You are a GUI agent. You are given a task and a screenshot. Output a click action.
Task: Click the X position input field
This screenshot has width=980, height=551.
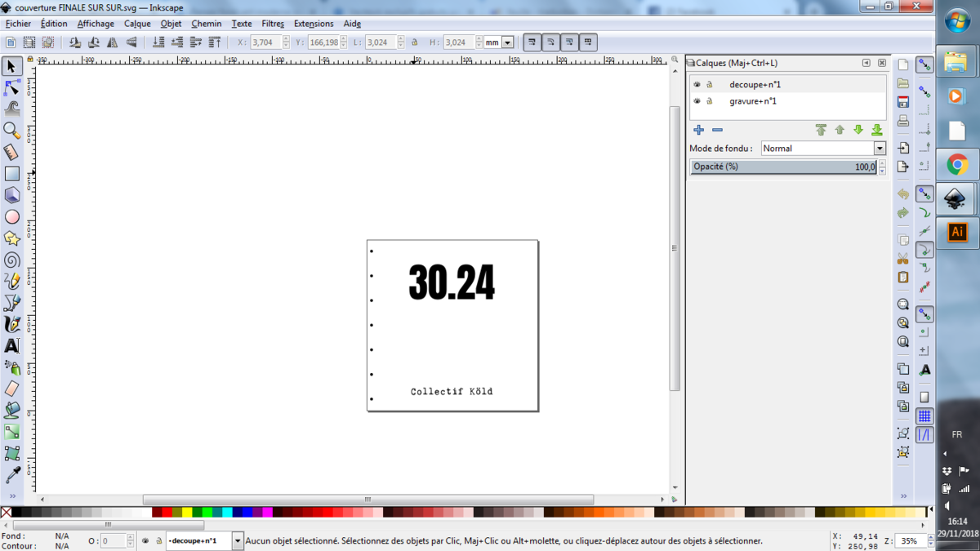coord(265,42)
